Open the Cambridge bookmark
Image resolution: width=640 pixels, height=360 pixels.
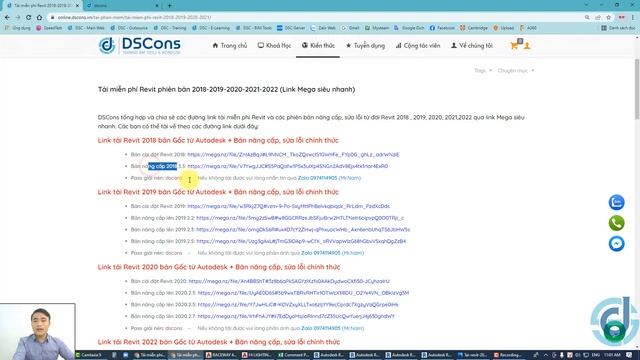(x=473, y=28)
